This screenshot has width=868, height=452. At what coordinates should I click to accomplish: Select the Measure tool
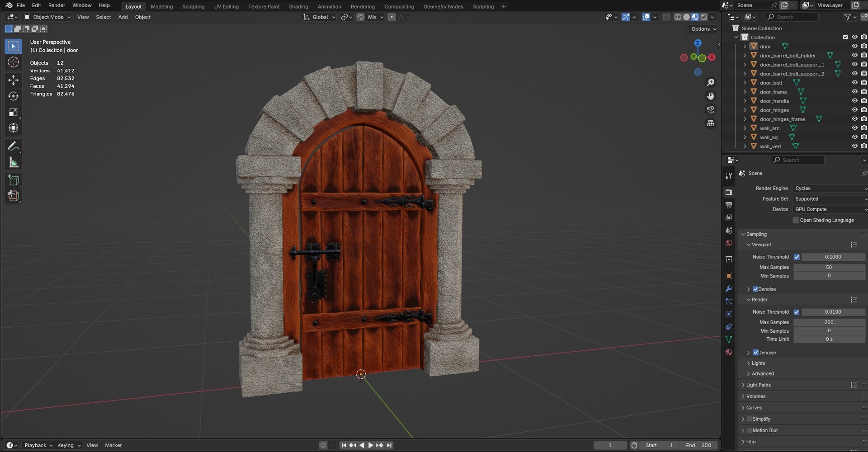click(13, 162)
